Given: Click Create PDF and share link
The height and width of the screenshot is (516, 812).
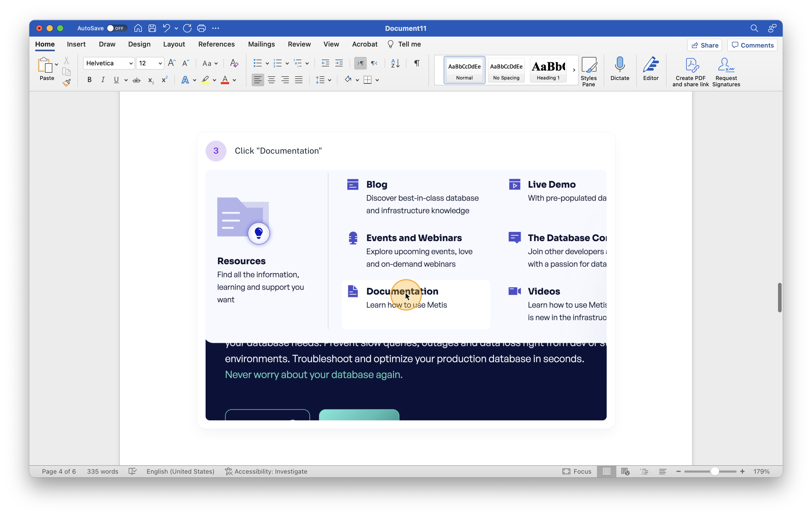Looking at the screenshot, I should point(691,72).
